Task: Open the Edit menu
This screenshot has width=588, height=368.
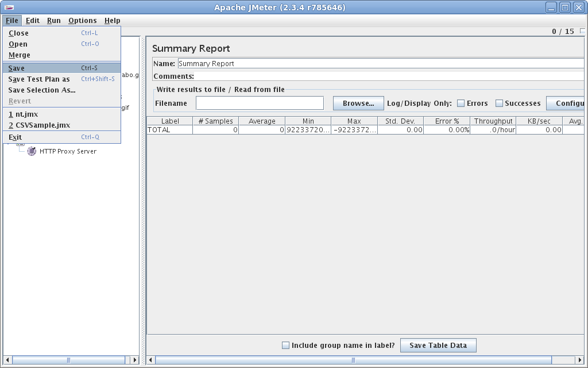Action: click(x=33, y=20)
